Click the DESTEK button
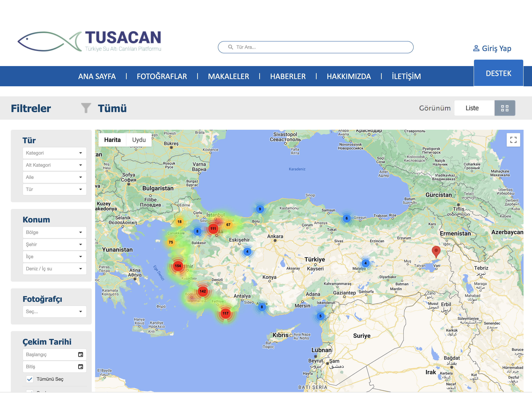Image resolution: width=532 pixels, height=393 pixels. (498, 73)
